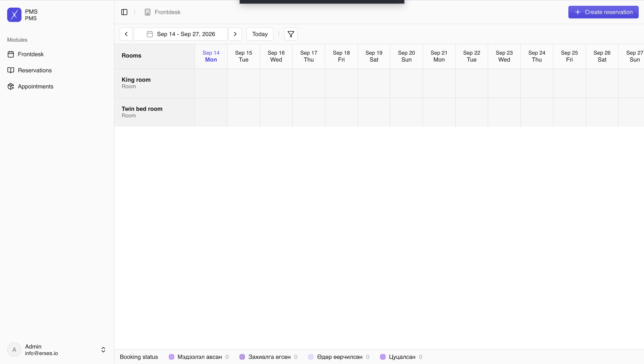Click the Цуцалсан status color swatch

point(383,357)
